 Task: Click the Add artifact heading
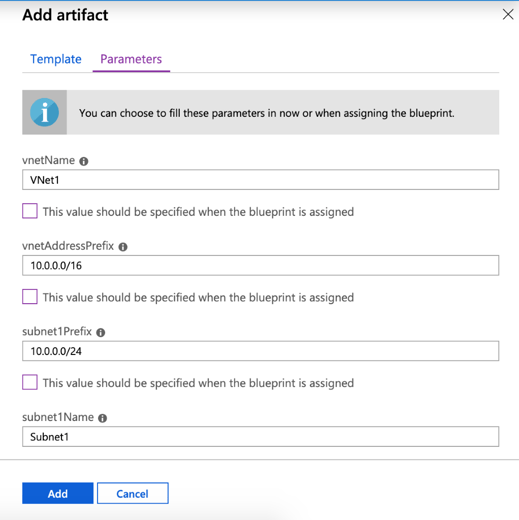point(65,15)
